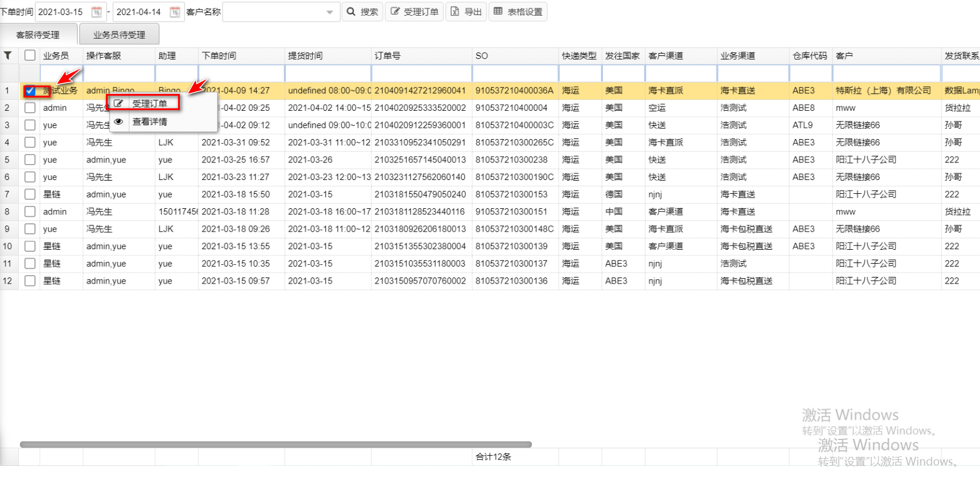Toggle the select-all checkbox in header

click(30, 55)
